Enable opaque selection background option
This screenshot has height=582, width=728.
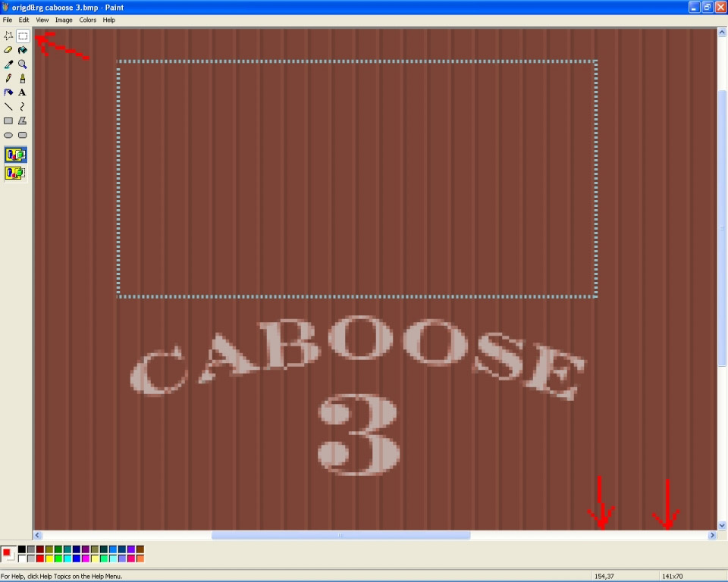click(16, 155)
